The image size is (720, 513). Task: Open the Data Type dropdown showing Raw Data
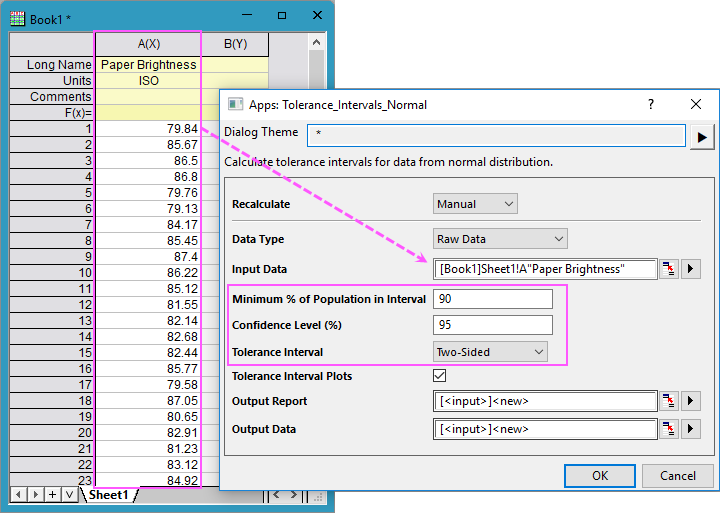(x=500, y=239)
